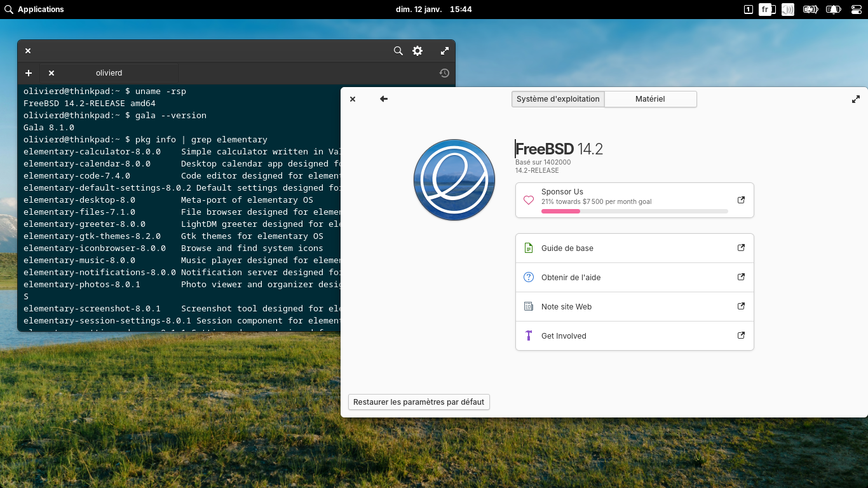Open the Guide de base link row
The height and width of the screenshot is (488, 868).
[x=635, y=248]
